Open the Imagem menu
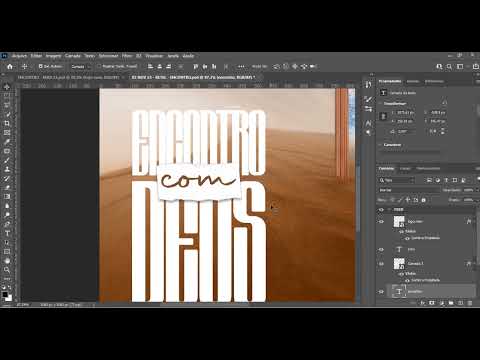 pyautogui.click(x=53, y=56)
